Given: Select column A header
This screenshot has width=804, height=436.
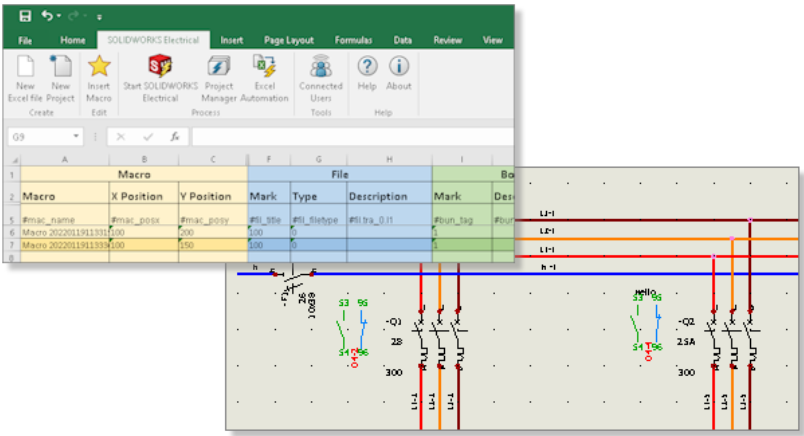Looking at the screenshot, I should [65, 160].
